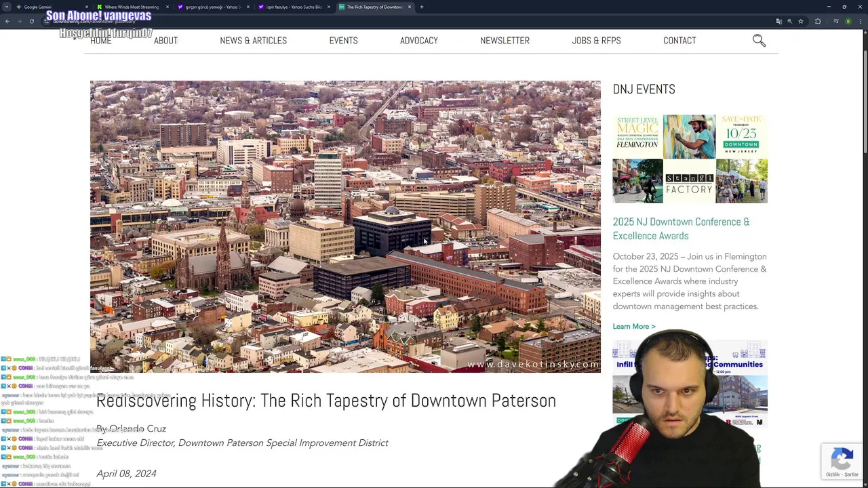Screen dimensions: 868x488
Task: Close the Where Winds Meet Streaming tab
Action: point(167,7)
